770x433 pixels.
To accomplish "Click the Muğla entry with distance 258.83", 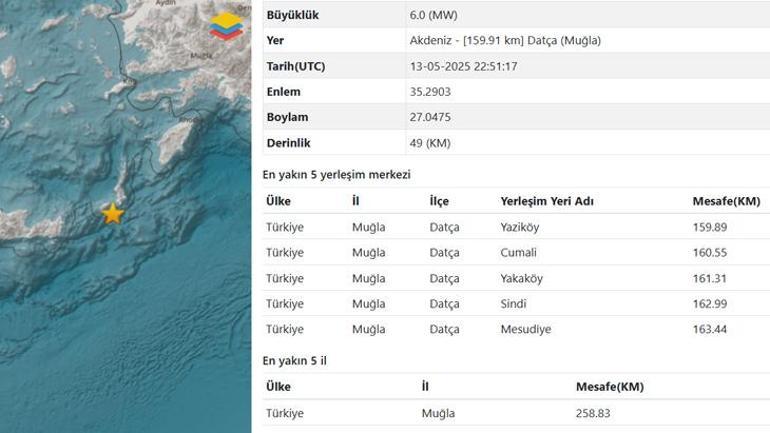I will 437,413.
